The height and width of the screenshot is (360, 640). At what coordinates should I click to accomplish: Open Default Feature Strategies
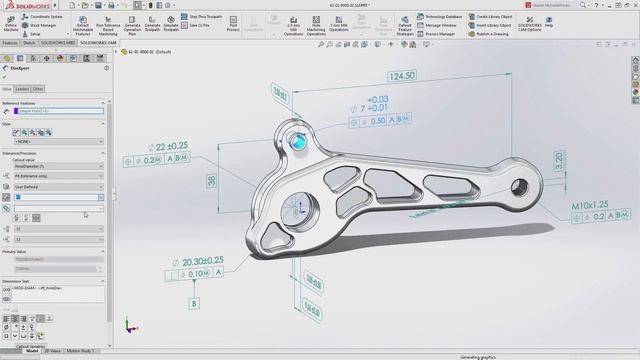(x=405, y=26)
